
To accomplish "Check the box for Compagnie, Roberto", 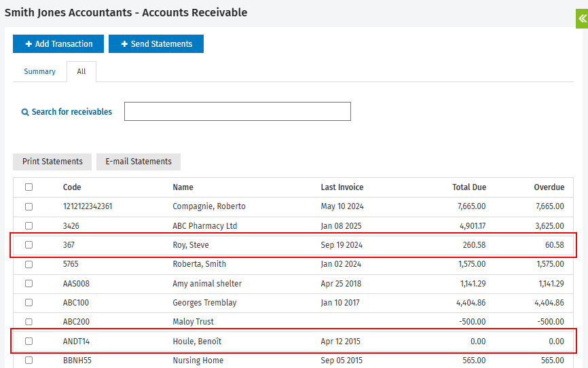I will (29, 206).
